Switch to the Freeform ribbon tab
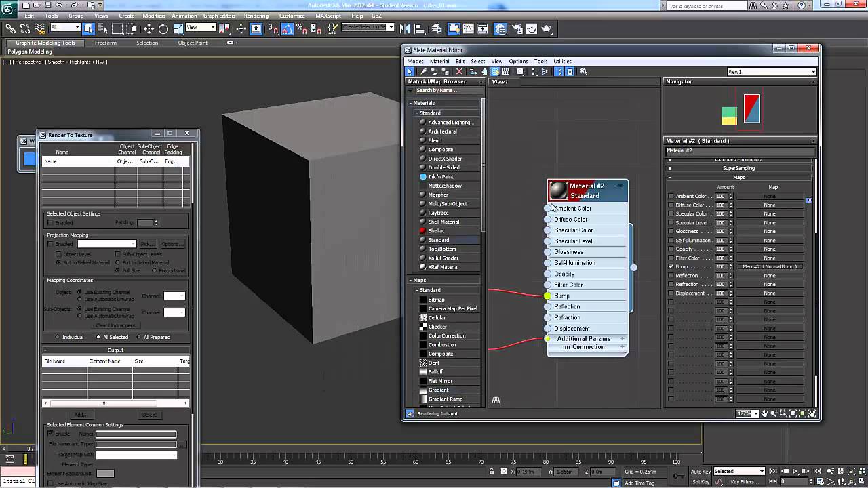 [x=105, y=43]
